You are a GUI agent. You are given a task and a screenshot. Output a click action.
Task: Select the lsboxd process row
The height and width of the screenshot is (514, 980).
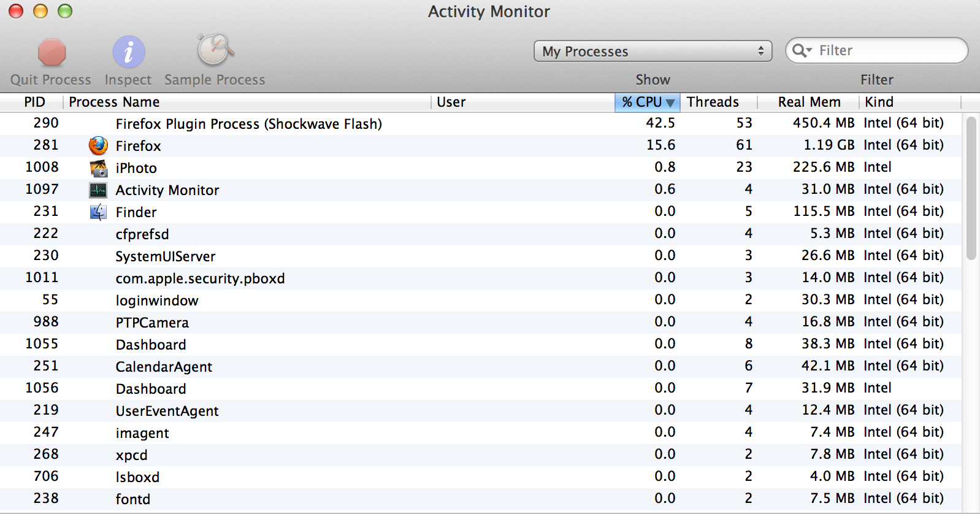pyautogui.click(x=481, y=477)
